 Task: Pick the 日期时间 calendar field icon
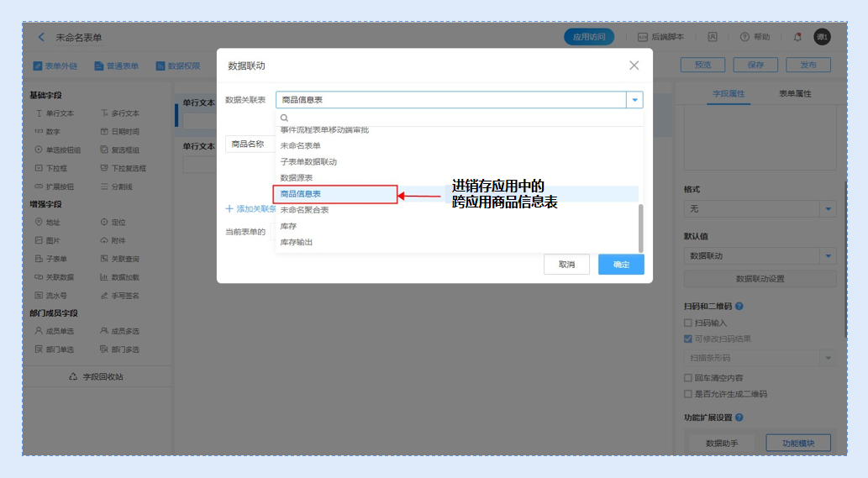(x=104, y=132)
